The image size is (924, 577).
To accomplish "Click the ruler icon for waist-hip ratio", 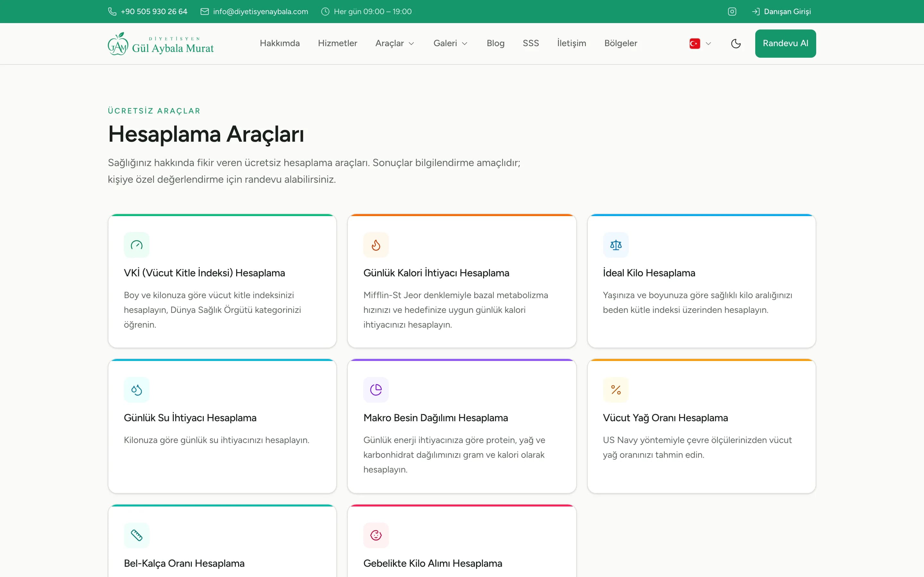I will (136, 535).
